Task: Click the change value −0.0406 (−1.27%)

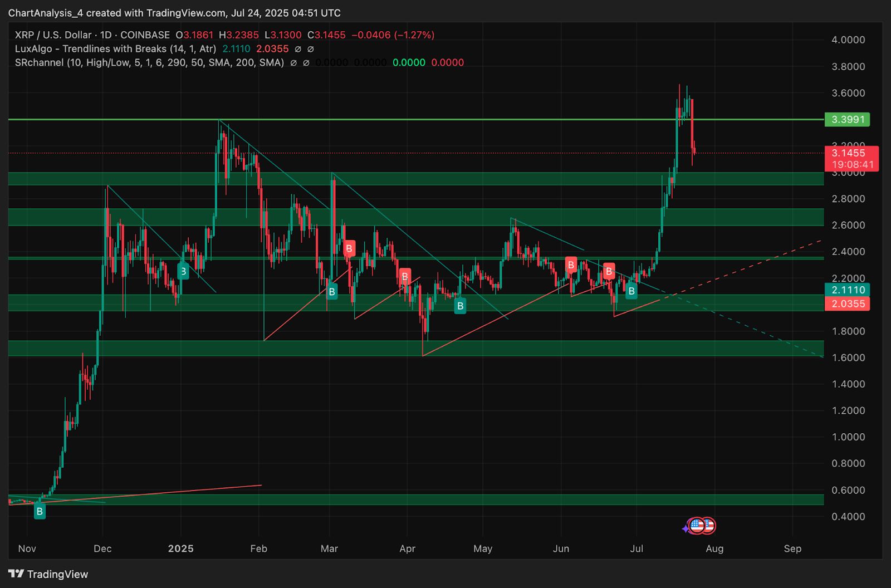Action: [393, 35]
